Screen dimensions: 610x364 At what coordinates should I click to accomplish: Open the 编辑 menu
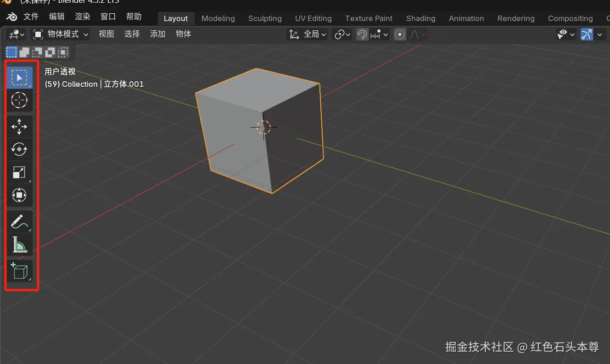(57, 17)
